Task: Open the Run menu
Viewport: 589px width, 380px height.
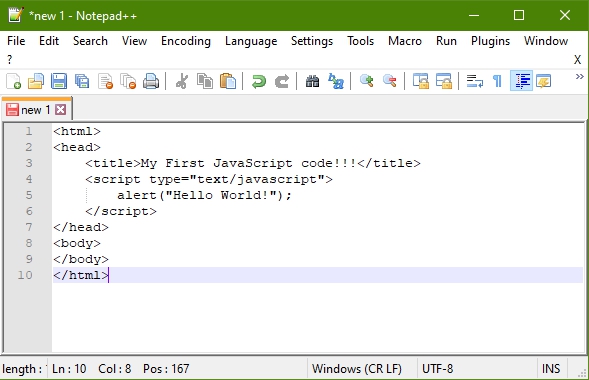Action: [446, 41]
